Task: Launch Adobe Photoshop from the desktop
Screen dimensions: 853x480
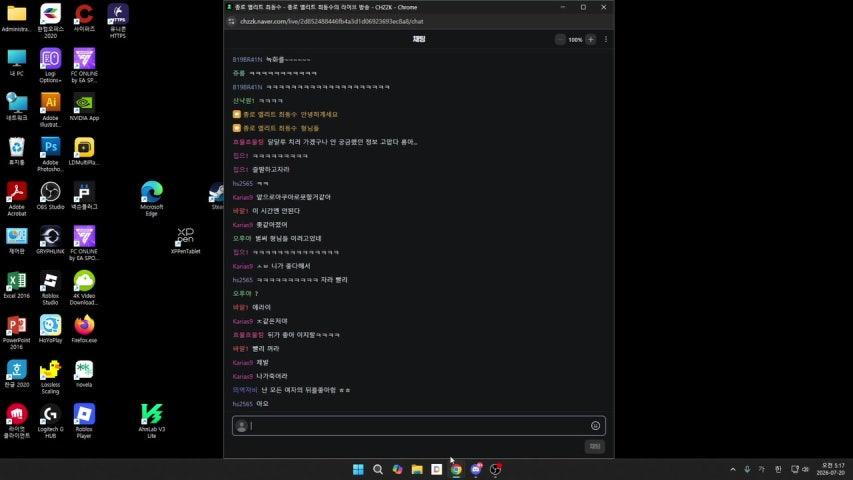Action: (51, 155)
